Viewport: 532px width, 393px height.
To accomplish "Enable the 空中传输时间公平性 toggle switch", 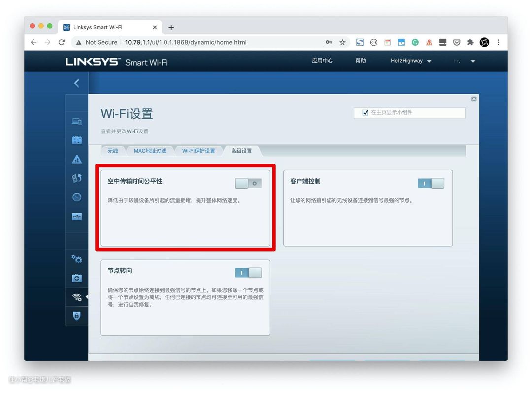I will [x=248, y=183].
